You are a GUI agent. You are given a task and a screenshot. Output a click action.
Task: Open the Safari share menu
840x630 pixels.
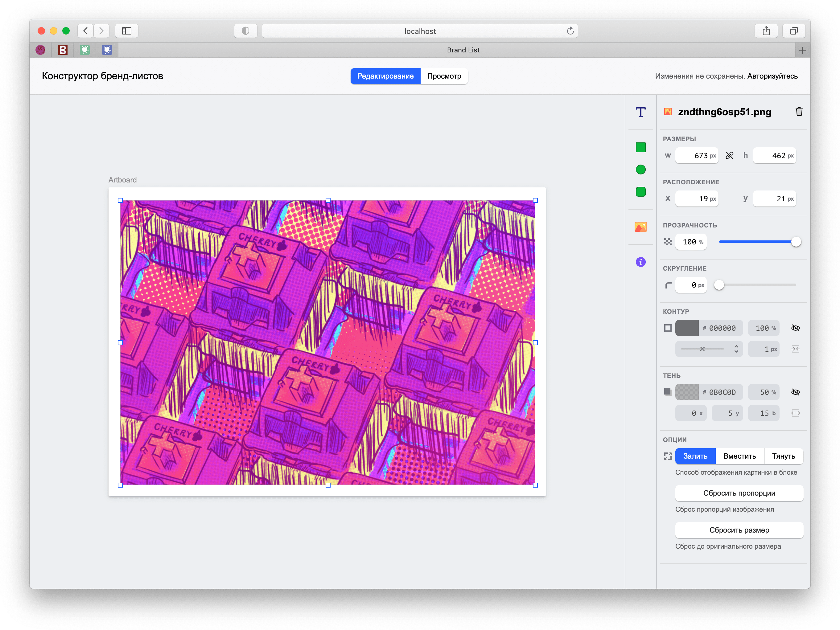coord(766,31)
